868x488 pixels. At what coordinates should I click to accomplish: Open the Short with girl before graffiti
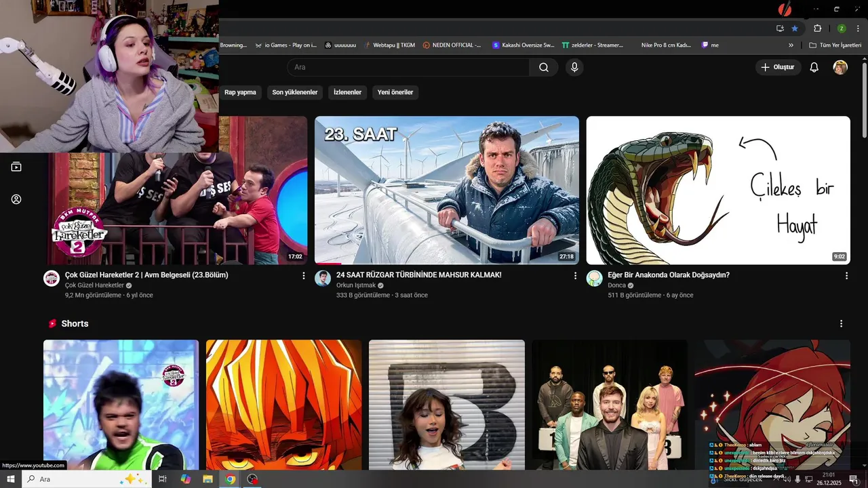447,405
